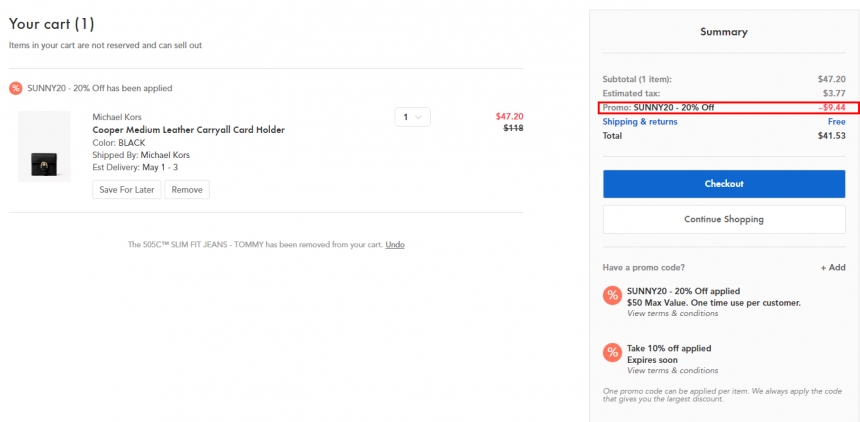Remove the Michael Kors item from cart
860x422 pixels.
187,190
